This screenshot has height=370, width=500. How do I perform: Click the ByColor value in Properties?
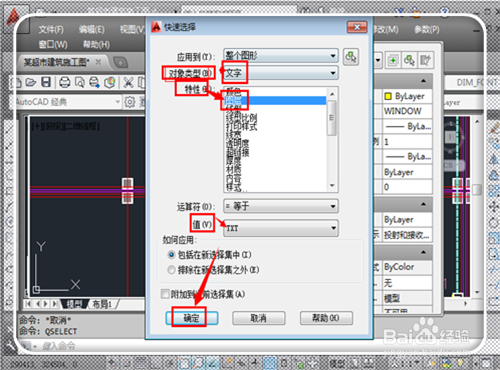pyautogui.click(x=407, y=267)
